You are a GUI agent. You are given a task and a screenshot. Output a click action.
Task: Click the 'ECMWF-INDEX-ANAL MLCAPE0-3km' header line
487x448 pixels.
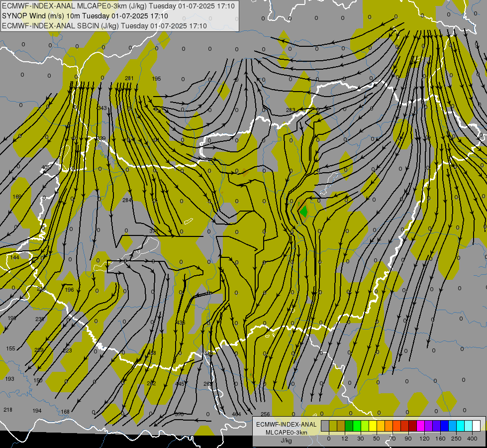pos(118,6)
